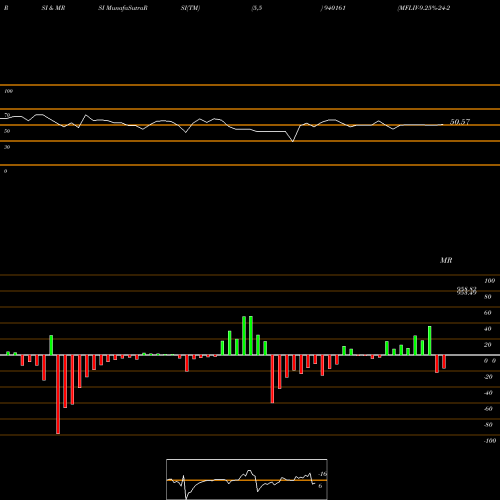The width and height of the screenshot is (500, 500).
Task: Click the MR right axis label 20
Action: pos(488,345)
